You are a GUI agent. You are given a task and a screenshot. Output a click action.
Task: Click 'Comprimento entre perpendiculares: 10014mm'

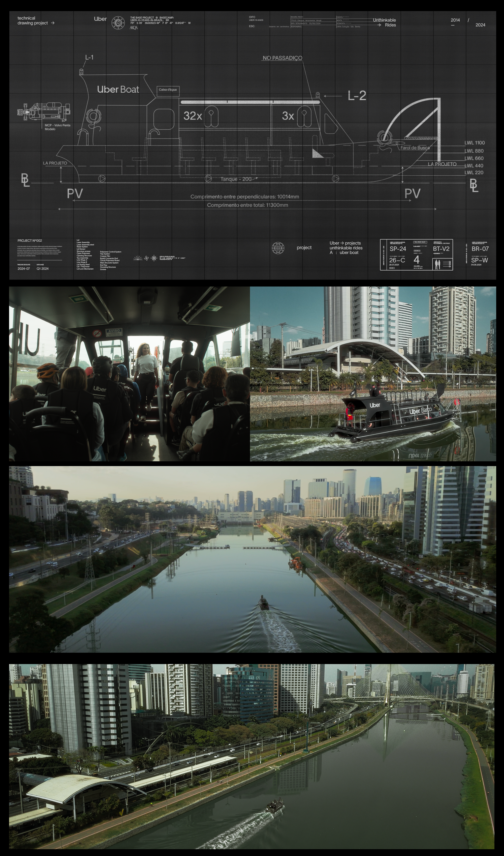click(x=244, y=197)
